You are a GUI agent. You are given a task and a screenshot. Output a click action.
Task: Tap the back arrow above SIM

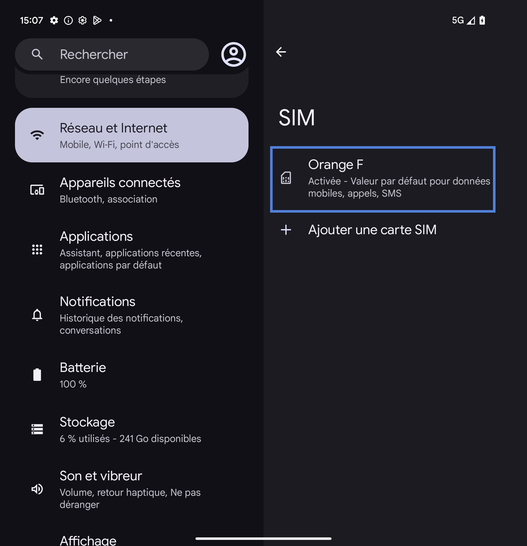281,52
